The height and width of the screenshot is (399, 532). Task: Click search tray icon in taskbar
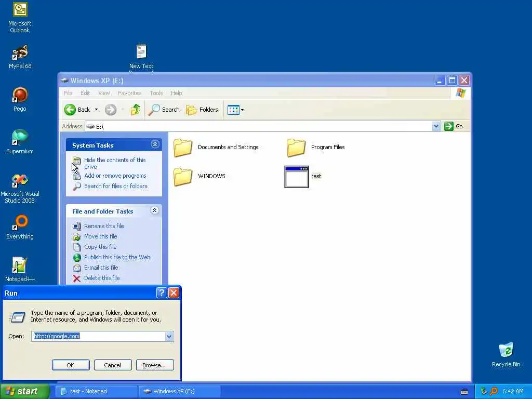click(494, 391)
